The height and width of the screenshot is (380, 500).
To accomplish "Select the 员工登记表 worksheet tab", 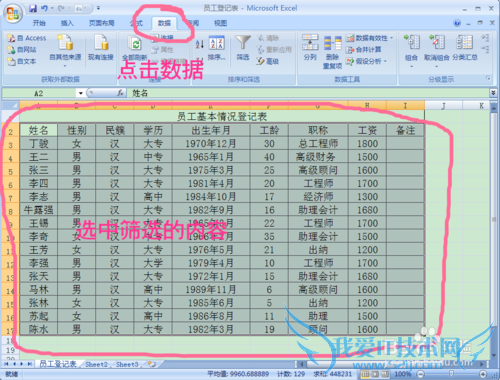I will (58, 364).
